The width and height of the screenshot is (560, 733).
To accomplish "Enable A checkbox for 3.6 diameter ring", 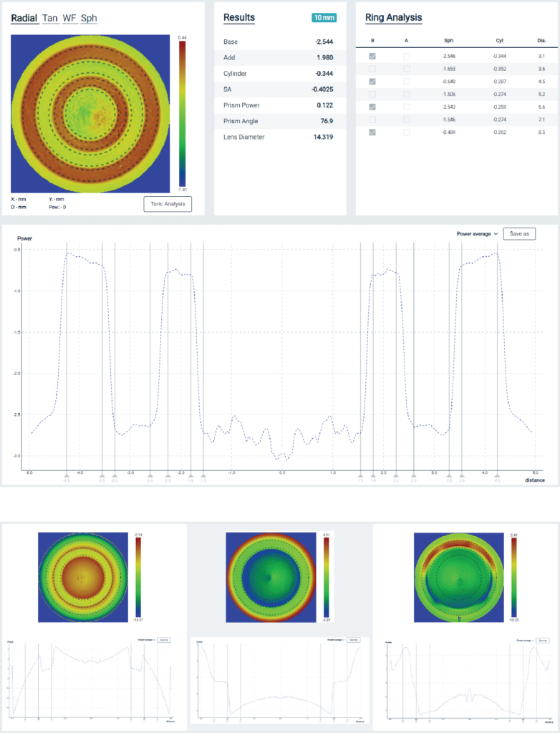I will pos(406,69).
